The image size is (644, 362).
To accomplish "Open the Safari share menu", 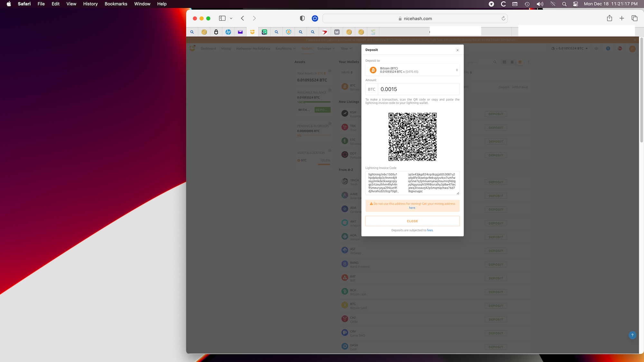I will [610, 18].
